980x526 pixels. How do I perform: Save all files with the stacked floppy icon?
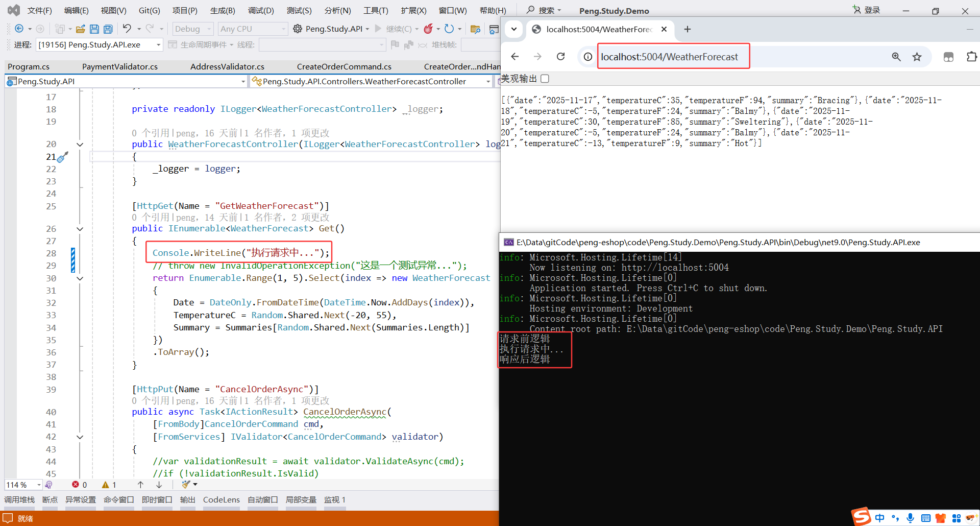[x=108, y=29]
